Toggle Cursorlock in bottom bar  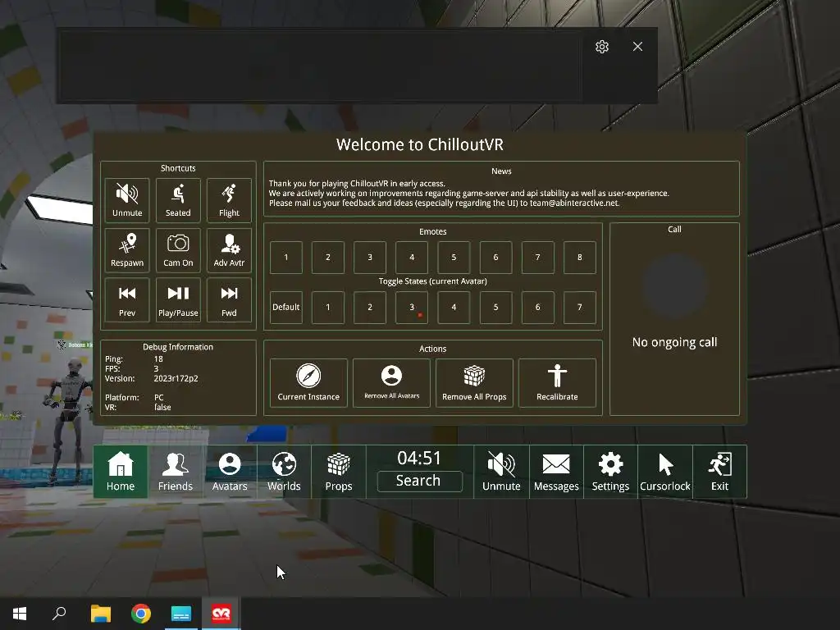click(x=665, y=472)
